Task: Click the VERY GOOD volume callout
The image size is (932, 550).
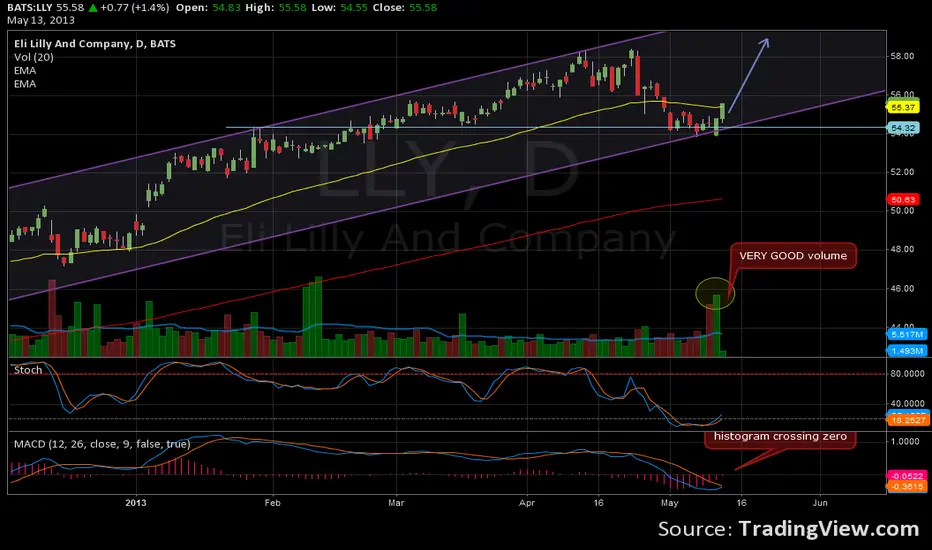Action: tap(793, 256)
